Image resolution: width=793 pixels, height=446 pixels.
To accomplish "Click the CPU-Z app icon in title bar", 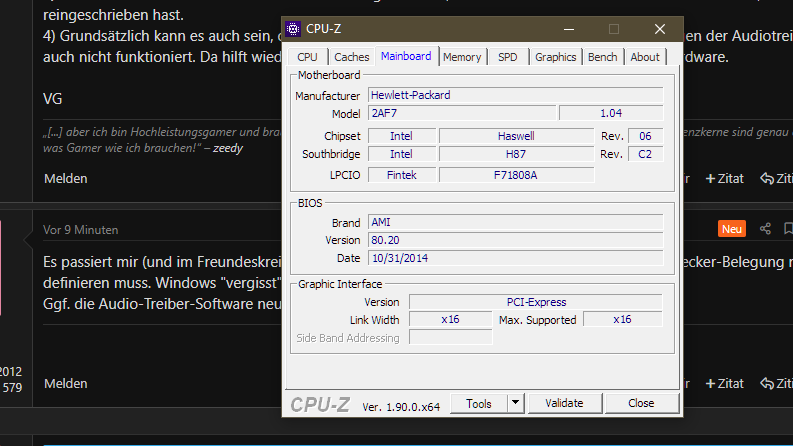I will pyautogui.click(x=293, y=29).
